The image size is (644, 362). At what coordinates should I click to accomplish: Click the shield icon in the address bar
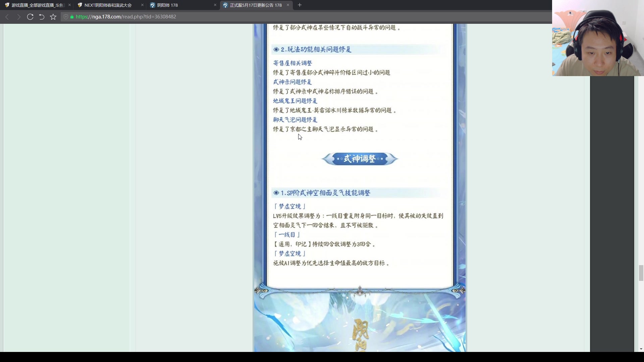(66, 17)
